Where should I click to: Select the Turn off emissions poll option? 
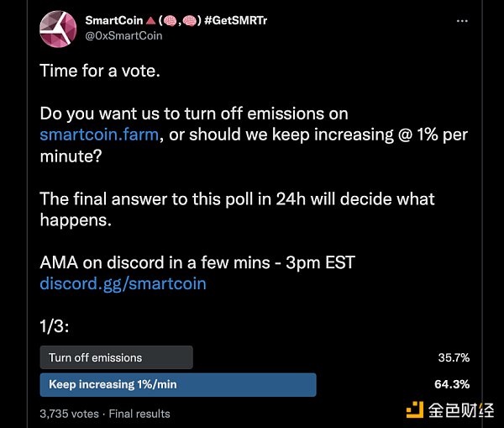(116, 357)
